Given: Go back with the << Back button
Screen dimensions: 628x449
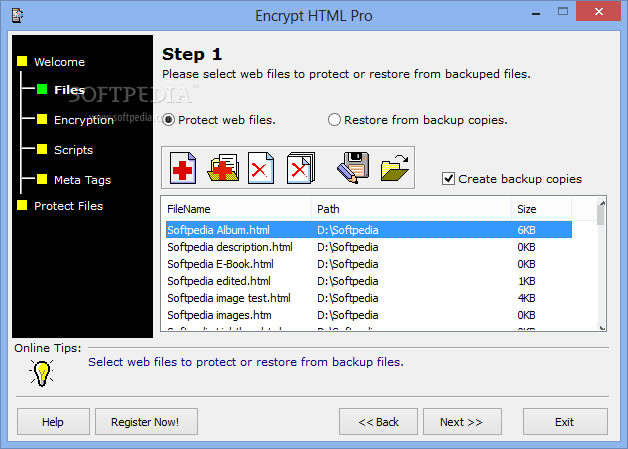Looking at the screenshot, I should pos(378,422).
